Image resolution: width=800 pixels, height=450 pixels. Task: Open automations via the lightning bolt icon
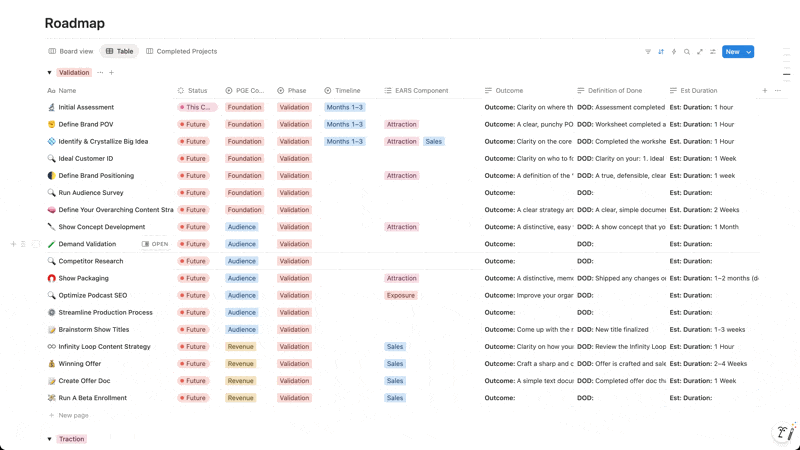click(x=674, y=52)
